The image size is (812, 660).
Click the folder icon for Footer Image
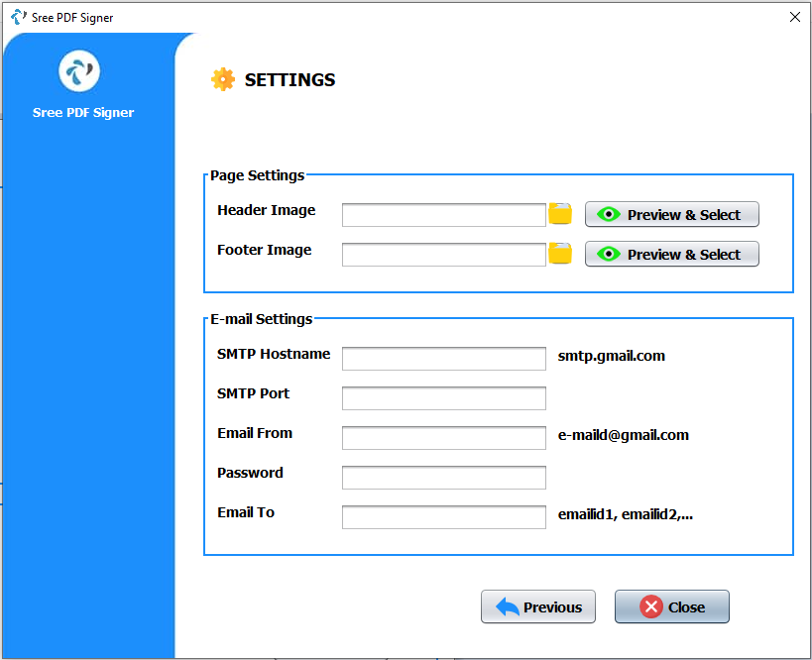(560, 253)
